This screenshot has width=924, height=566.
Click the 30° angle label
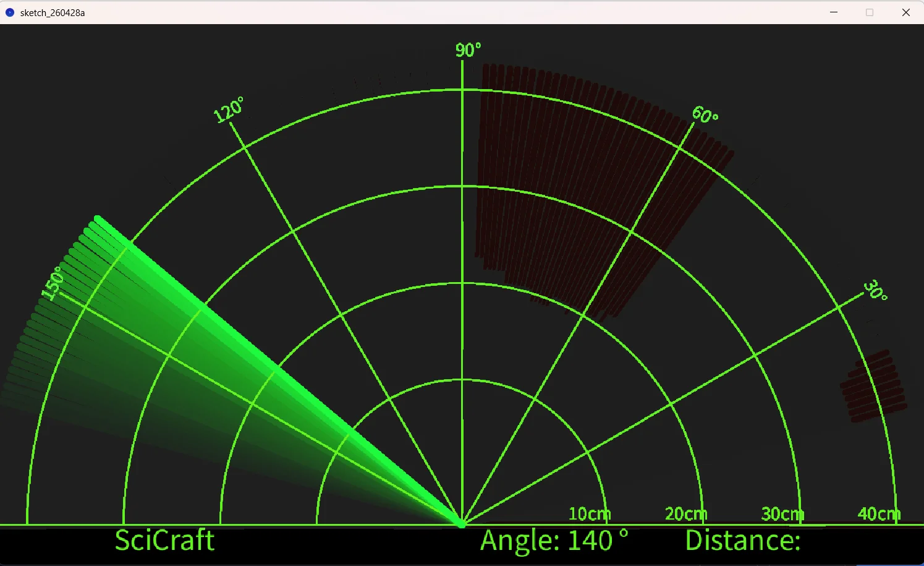click(875, 290)
